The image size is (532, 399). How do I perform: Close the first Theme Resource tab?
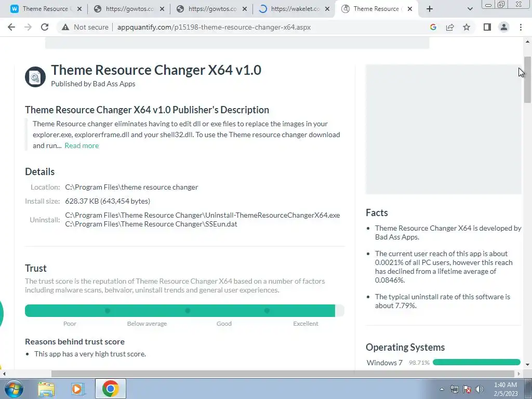(79, 9)
